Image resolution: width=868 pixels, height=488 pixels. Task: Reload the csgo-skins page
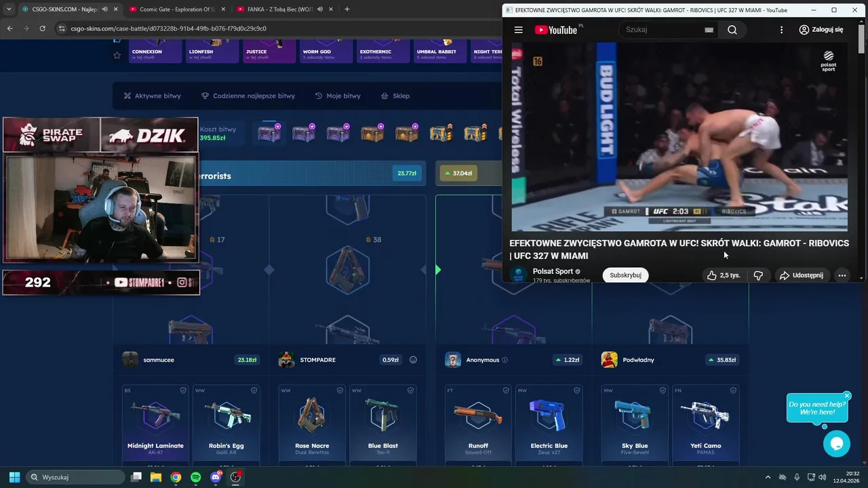(x=42, y=28)
